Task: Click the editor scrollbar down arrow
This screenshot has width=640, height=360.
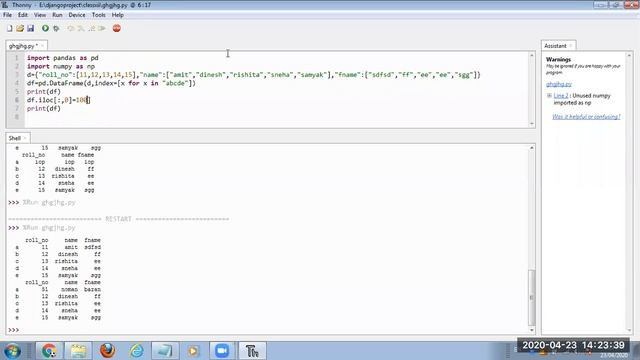Action: pyautogui.click(x=532, y=124)
